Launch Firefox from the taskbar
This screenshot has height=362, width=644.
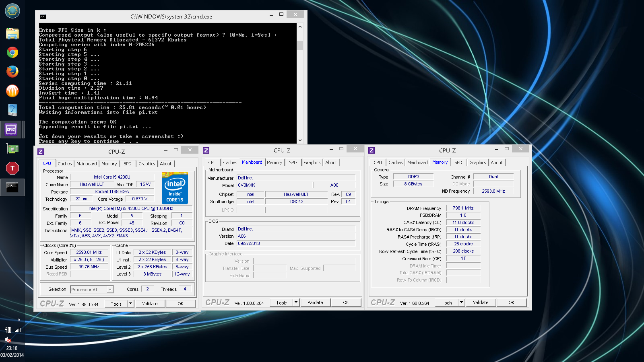(x=12, y=72)
